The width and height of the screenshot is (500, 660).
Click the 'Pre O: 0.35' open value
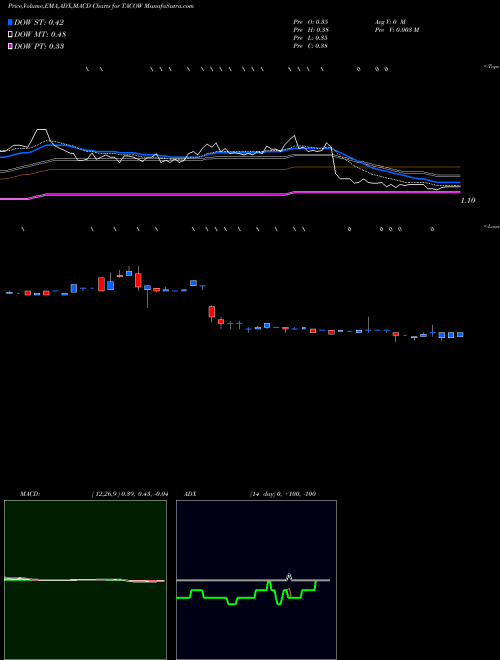click(x=311, y=21)
